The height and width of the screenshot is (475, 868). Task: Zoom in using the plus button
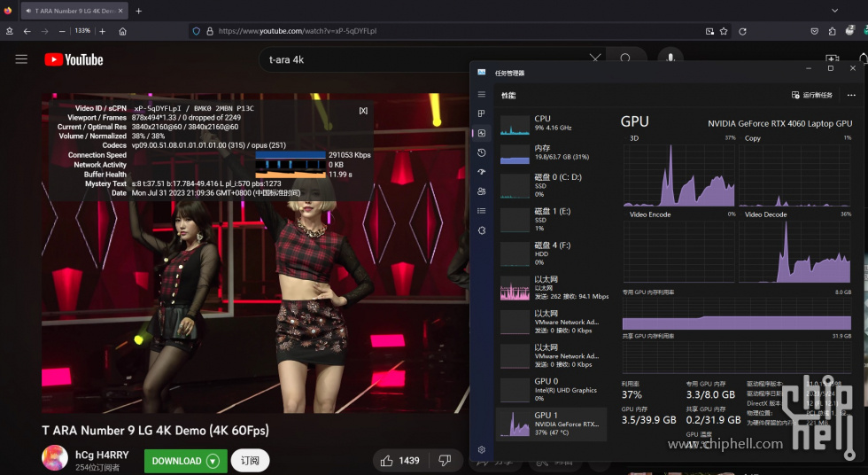[x=103, y=32]
